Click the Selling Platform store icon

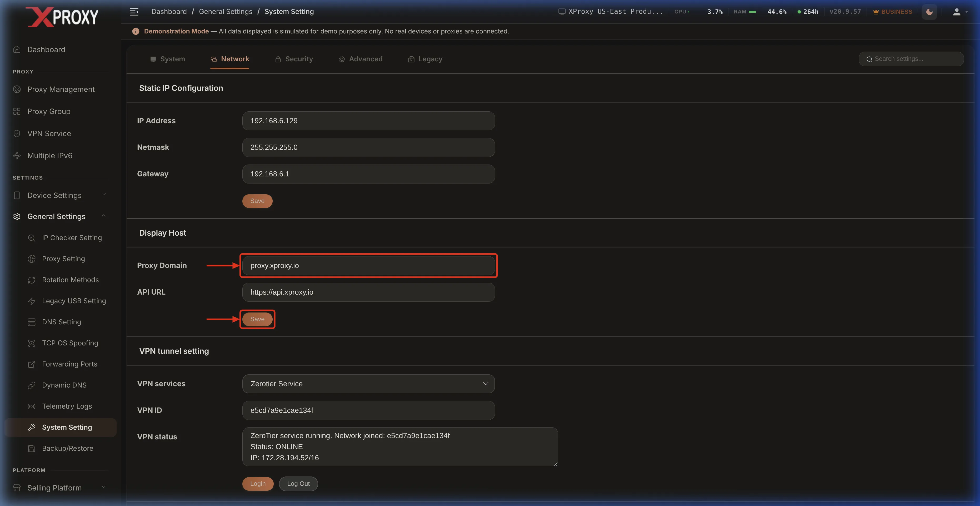point(17,488)
